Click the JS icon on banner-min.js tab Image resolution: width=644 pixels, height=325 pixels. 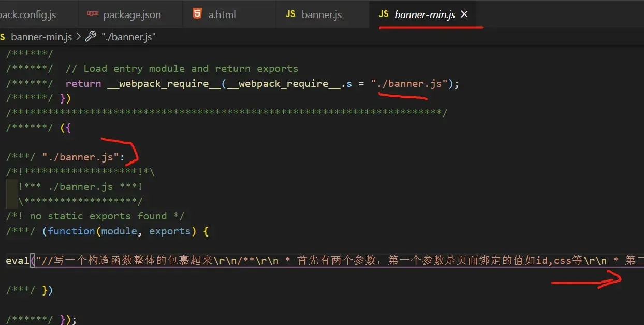pyautogui.click(x=383, y=14)
